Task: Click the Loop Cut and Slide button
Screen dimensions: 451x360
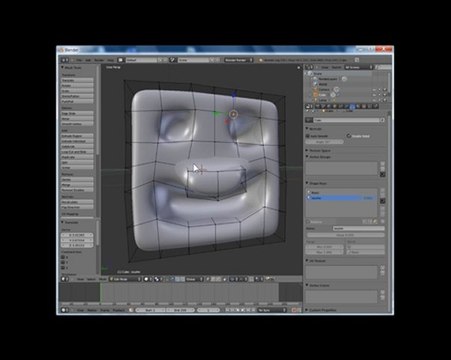Action: (77, 152)
